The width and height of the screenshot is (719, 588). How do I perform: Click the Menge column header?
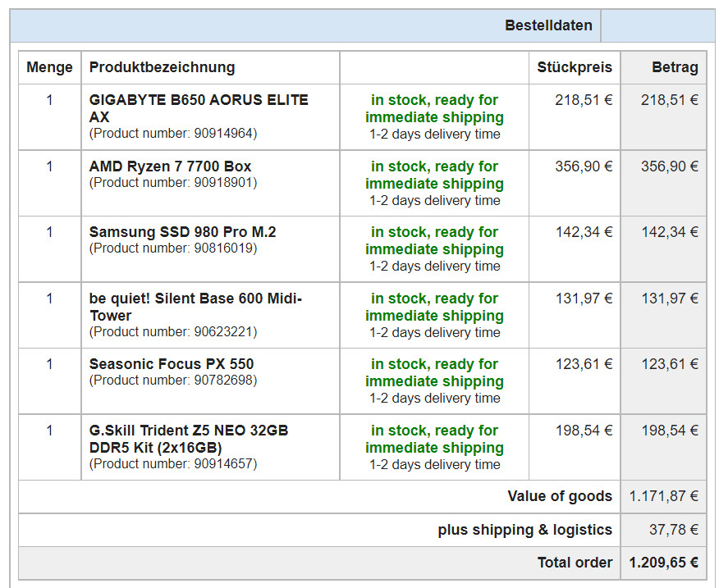[49, 67]
